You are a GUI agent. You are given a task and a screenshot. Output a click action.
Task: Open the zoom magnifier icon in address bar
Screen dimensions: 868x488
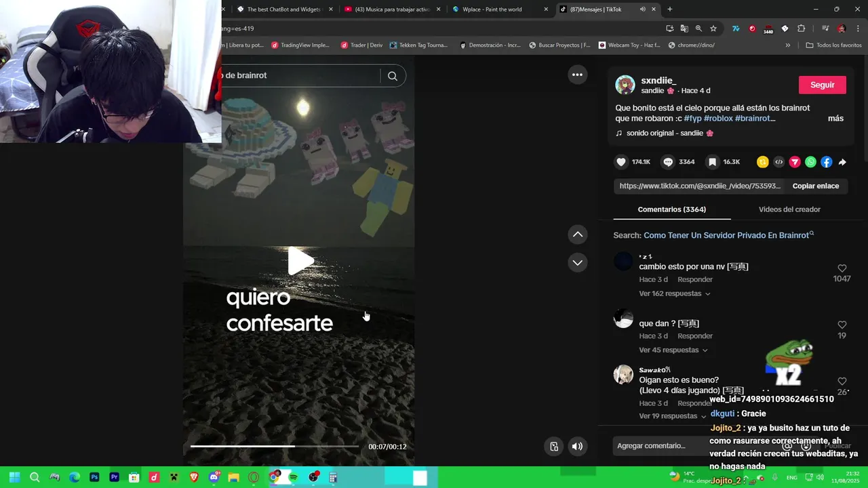click(x=698, y=28)
